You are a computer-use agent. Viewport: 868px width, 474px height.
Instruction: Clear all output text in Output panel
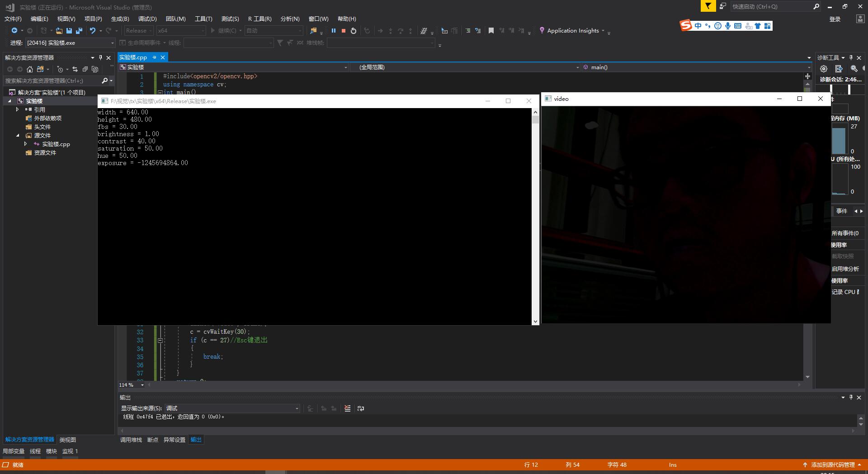347,408
